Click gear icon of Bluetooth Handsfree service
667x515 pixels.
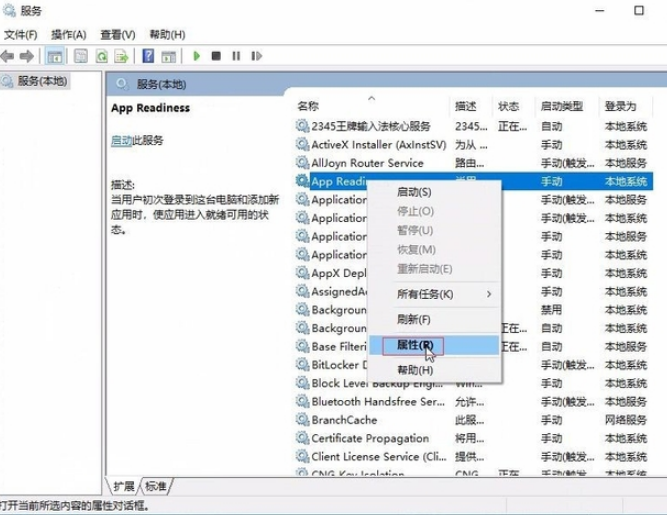[302, 401]
